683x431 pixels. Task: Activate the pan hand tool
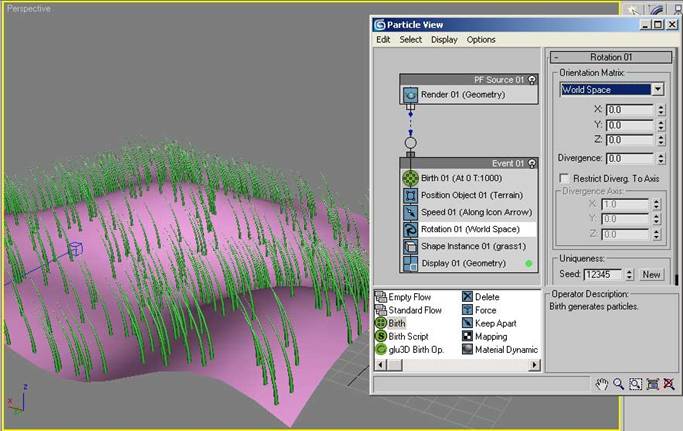click(x=602, y=384)
